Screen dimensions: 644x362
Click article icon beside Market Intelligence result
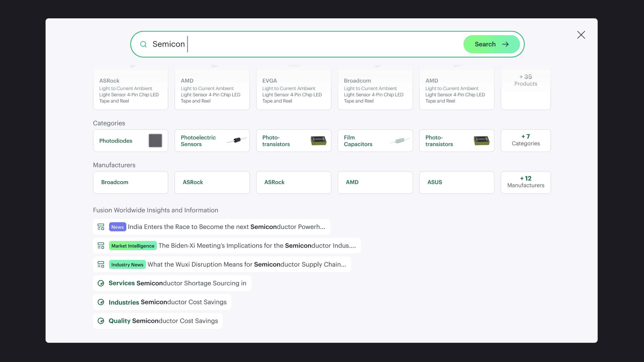101,246
